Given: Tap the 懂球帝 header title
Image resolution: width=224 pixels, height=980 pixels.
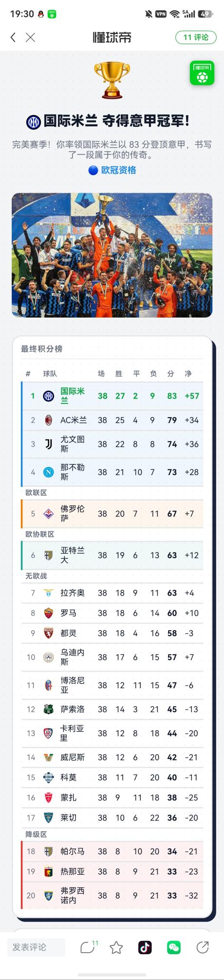Looking at the screenshot, I should point(112,37).
